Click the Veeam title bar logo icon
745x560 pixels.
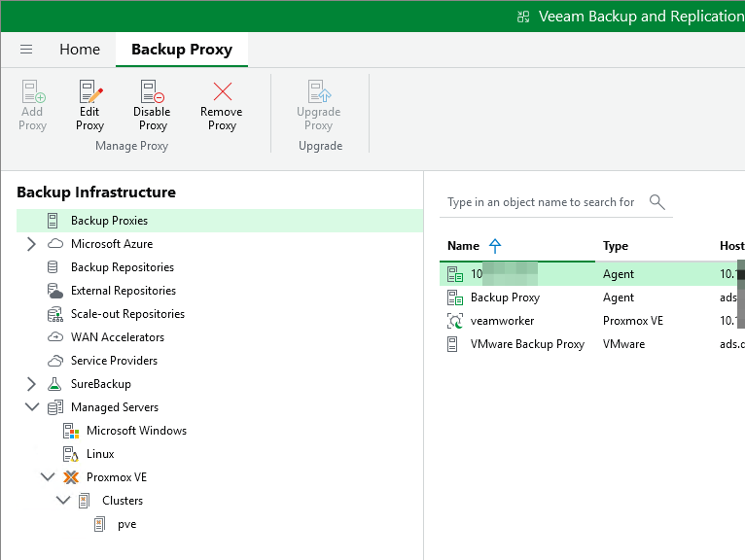pos(523,17)
